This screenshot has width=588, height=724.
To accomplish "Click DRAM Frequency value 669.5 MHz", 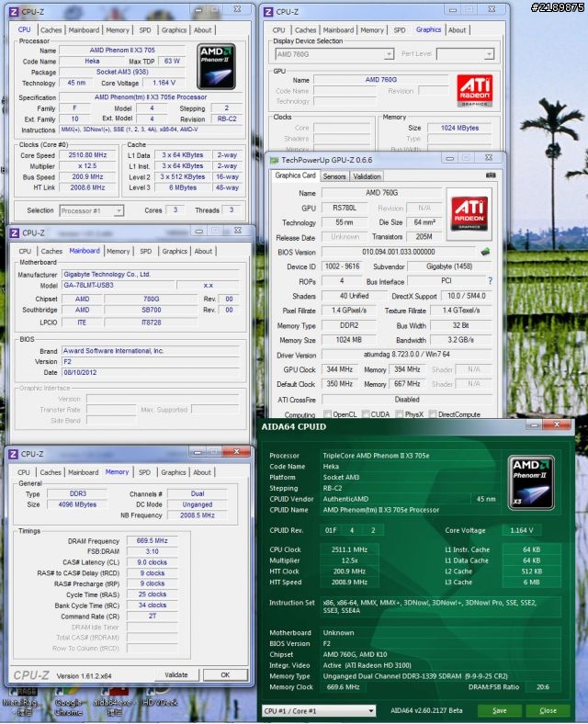I will (x=152, y=540).
